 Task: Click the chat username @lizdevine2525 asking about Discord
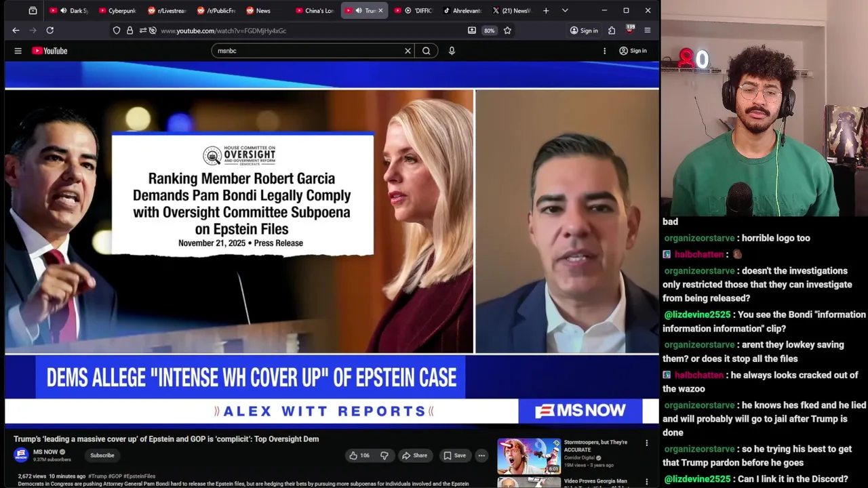pyautogui.click(x=697, y=479)
